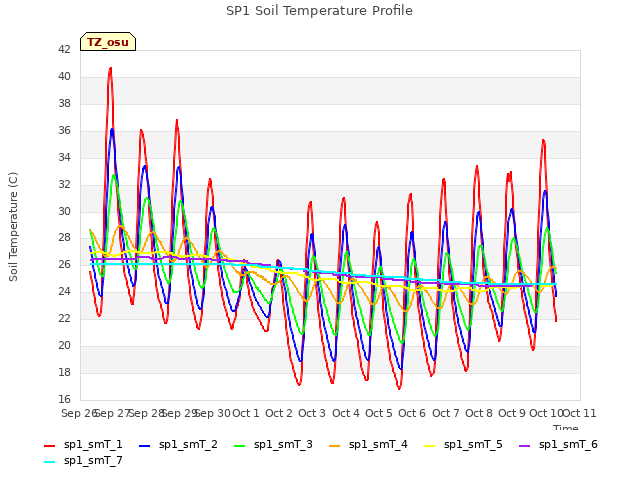This screenshot has width=640, height=480.
Task: Click the 34 y-axis tick label
Action: tap(64, 157)
